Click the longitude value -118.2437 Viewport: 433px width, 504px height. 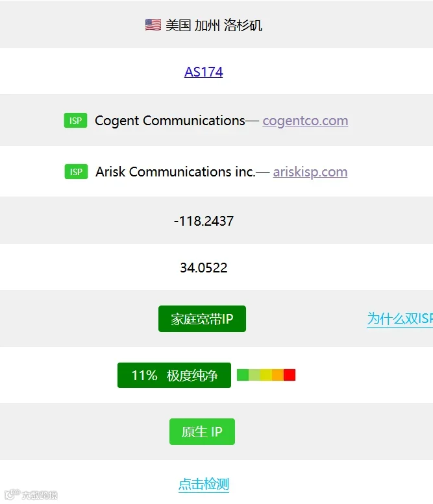click(204, 221)
